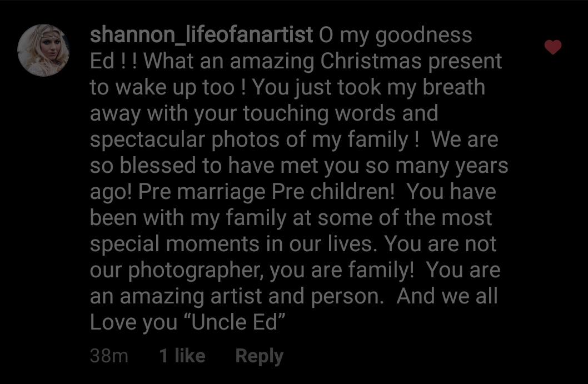Tap the Reply link below the comment
This screenshot has height=384, width=588.
[259, 356]
